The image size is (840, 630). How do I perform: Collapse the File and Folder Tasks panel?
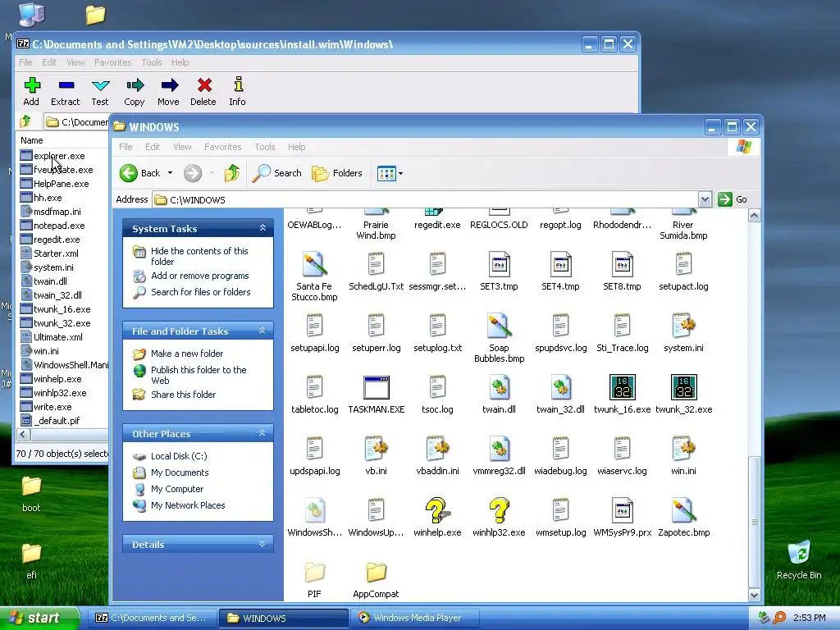coord(262,331)
